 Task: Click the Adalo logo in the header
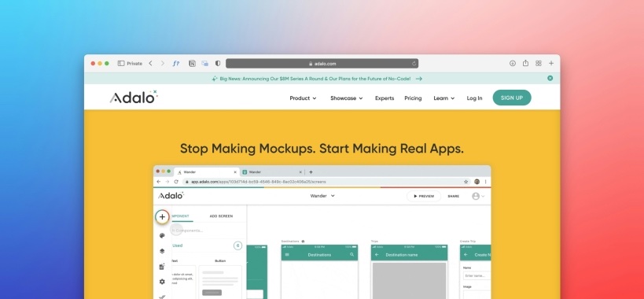pyautogui.click(x=134, y=97)
